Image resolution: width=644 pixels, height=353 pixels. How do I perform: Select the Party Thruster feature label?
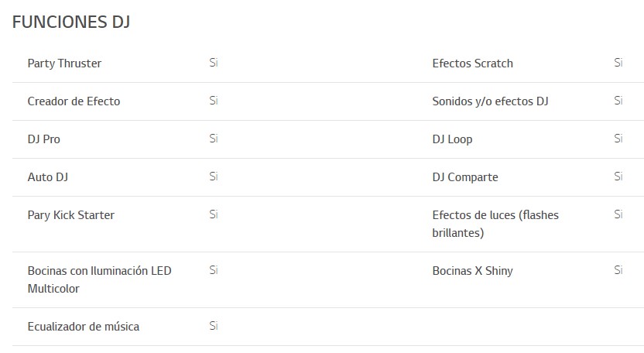coord(64,63)
